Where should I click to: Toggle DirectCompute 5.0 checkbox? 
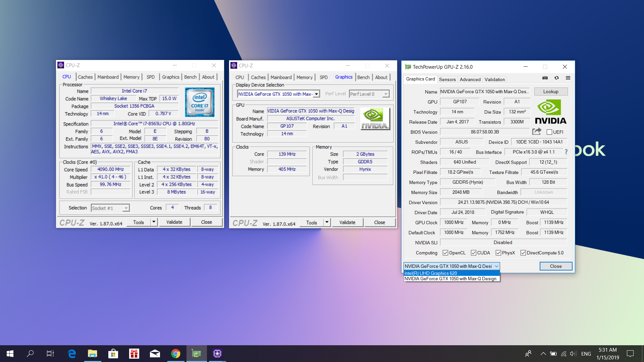[523, 253]
